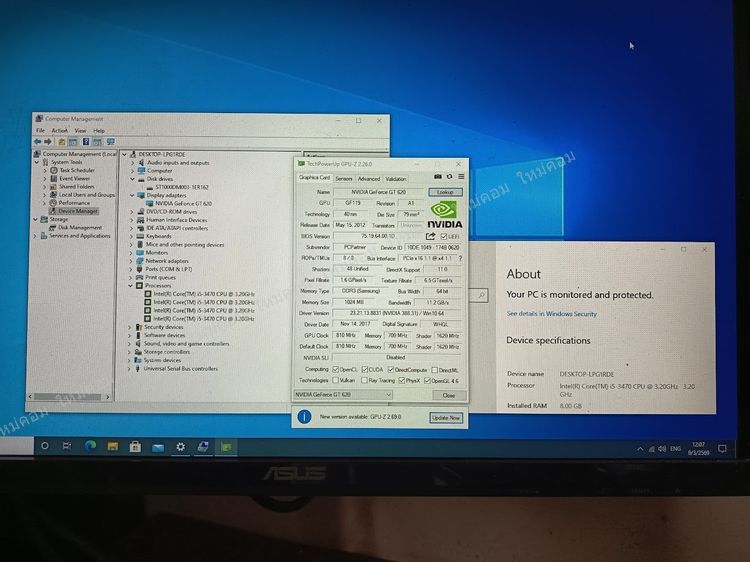Switch to the Sensors tab in GPU-Z
This screenshot has width=750, height=562.
coord(343,178)
